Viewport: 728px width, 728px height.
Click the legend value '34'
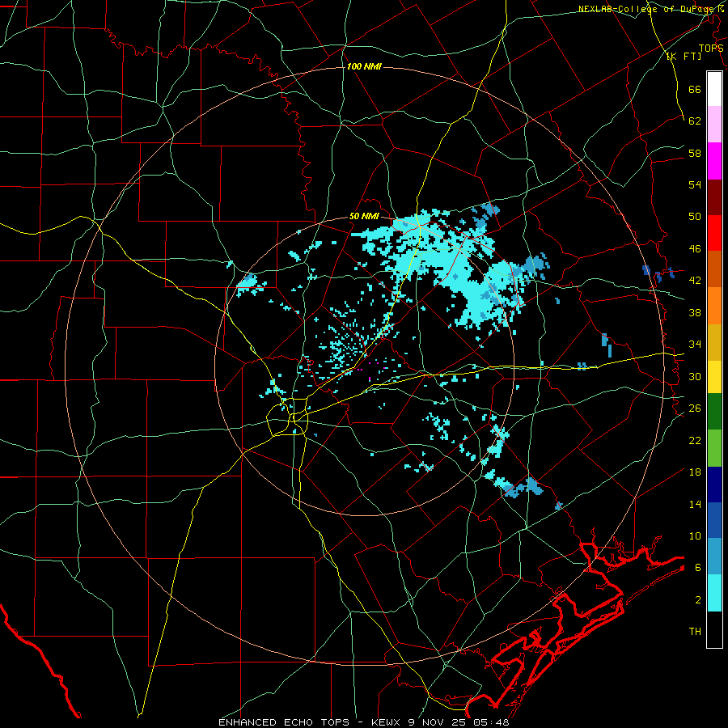tap(695, 344)
